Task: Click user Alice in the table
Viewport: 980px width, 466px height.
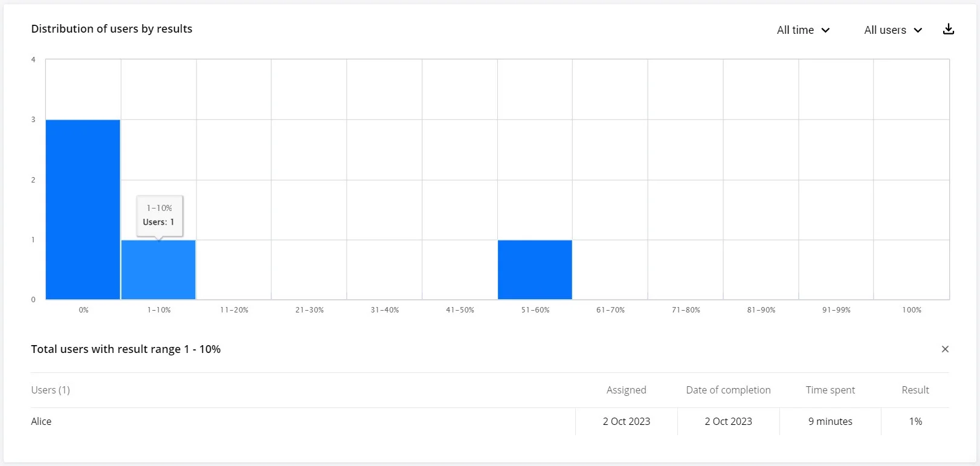Action: (41, 421)
